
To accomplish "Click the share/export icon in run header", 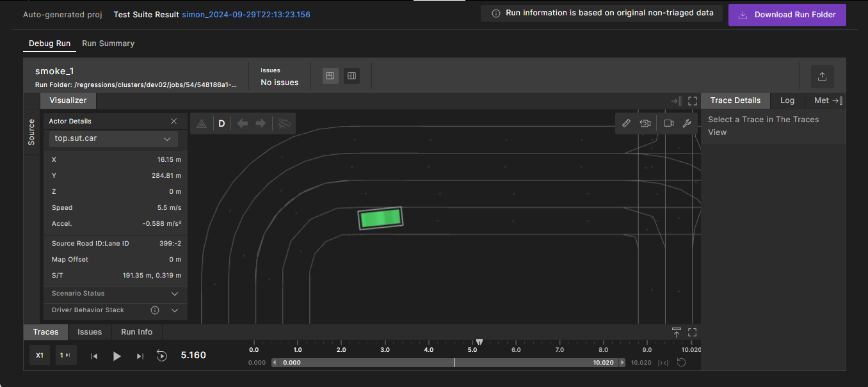I will (x=822, y=77).
